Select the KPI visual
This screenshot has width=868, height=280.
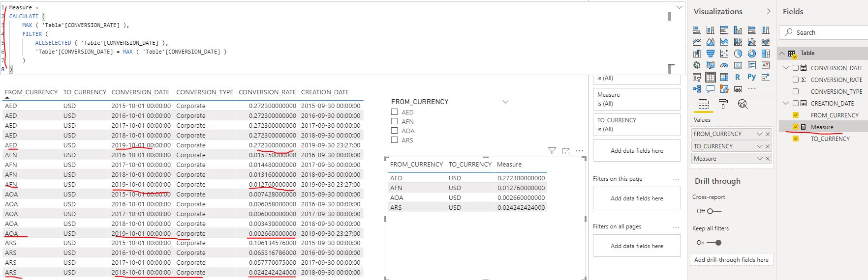click(766, 65)
